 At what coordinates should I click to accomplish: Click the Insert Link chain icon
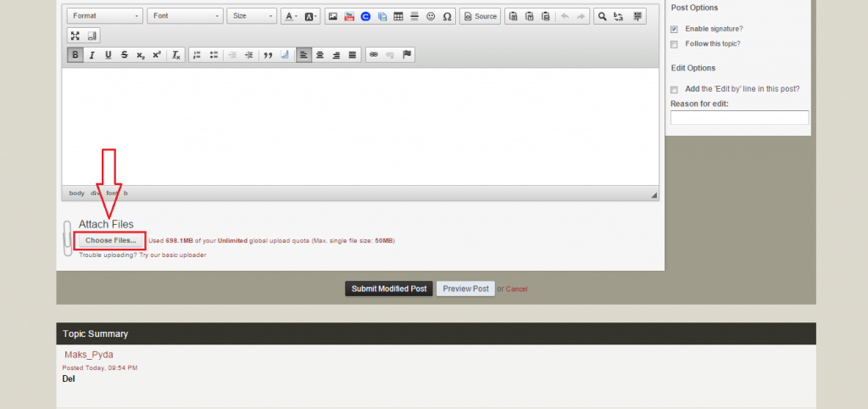tap(374, 54)
